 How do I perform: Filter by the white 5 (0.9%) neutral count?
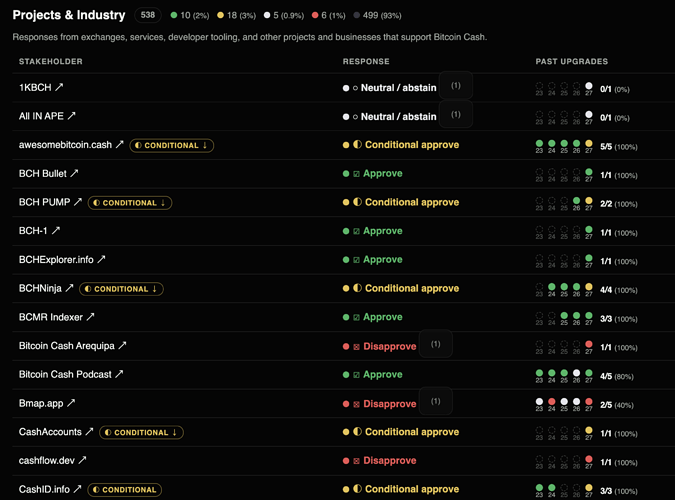[284, 16]
